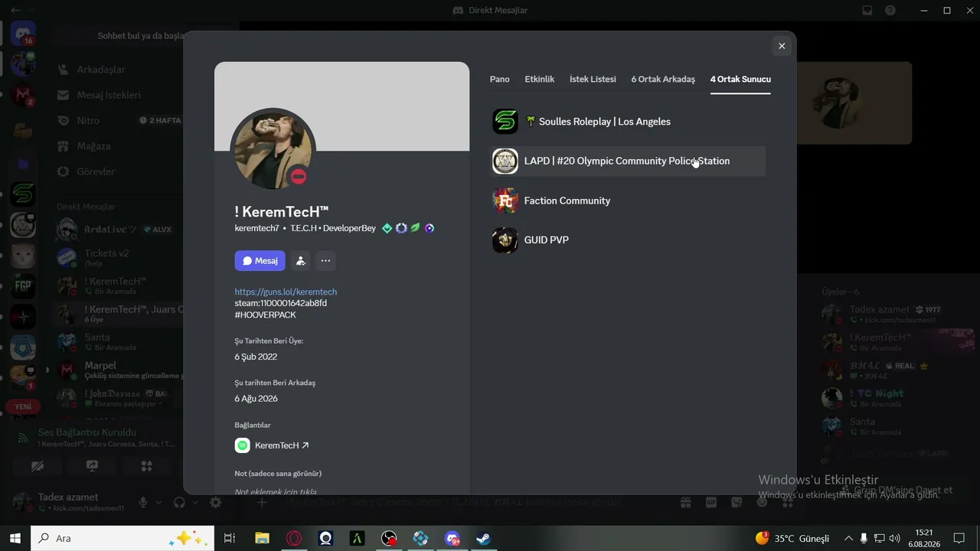Select the 4 Ortak Sunucu tab
Viewport: 980px width, 551px height.
click(740, 79)
